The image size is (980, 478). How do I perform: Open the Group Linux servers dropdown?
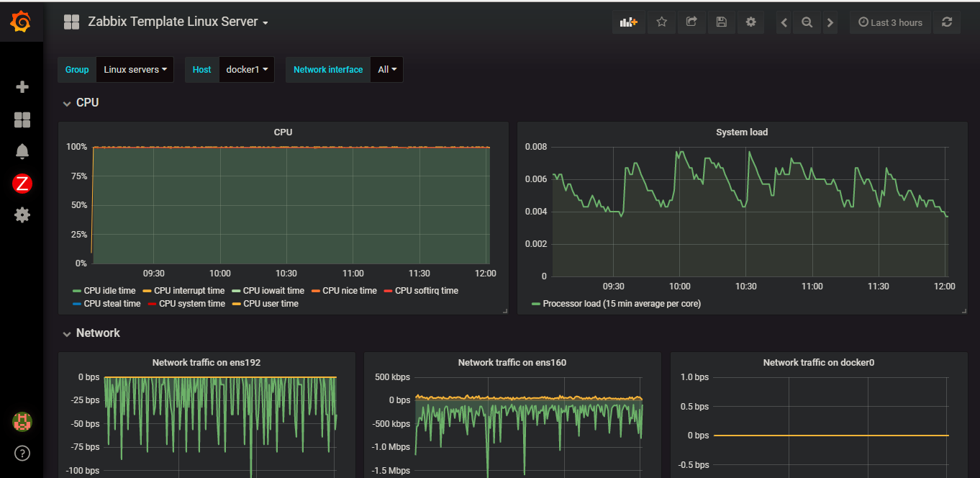tap(135, 70)
